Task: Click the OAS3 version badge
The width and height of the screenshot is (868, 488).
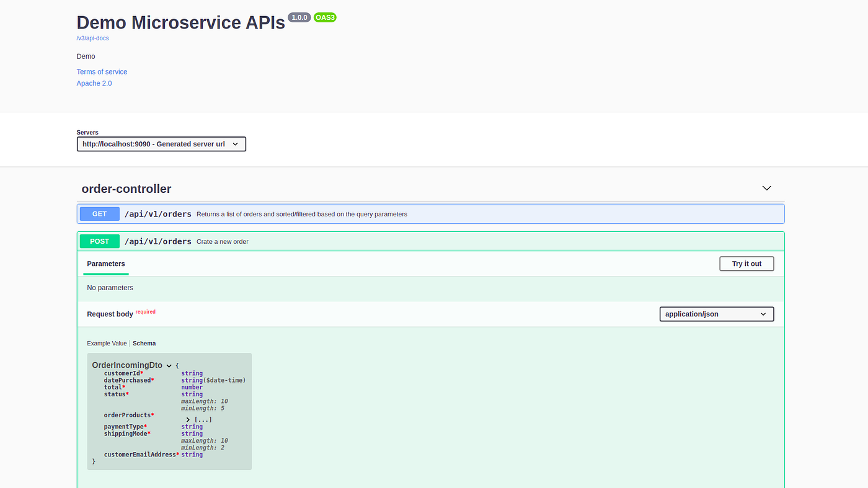Action: pos(325,17)
